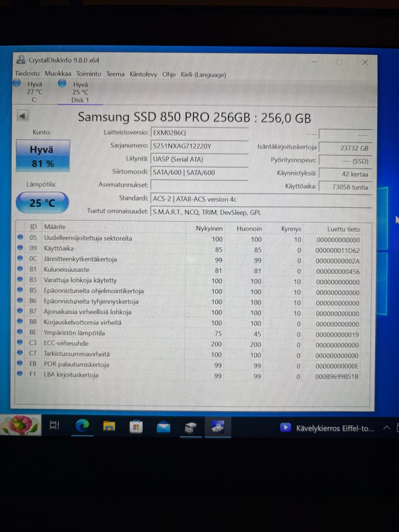Image resolution: width=399 pixels, height=532 pixels.
Task: Click the CrystalDiskInfo taskbar icon
Action: coord(217,427)
